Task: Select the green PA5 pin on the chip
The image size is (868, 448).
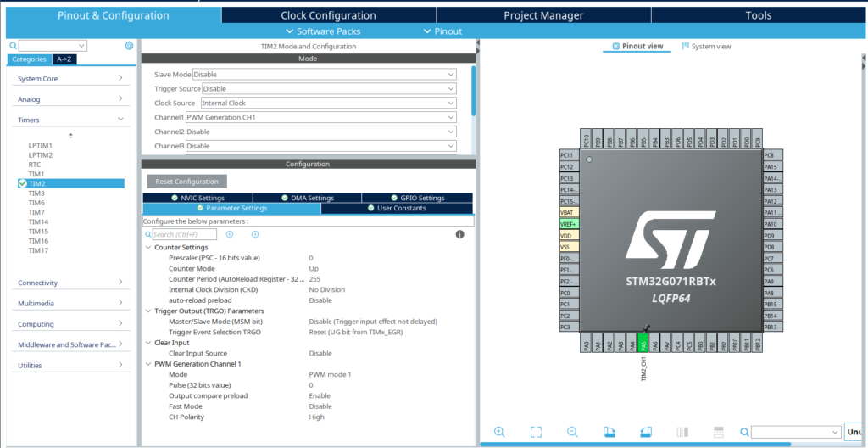Action: point(644,345)
